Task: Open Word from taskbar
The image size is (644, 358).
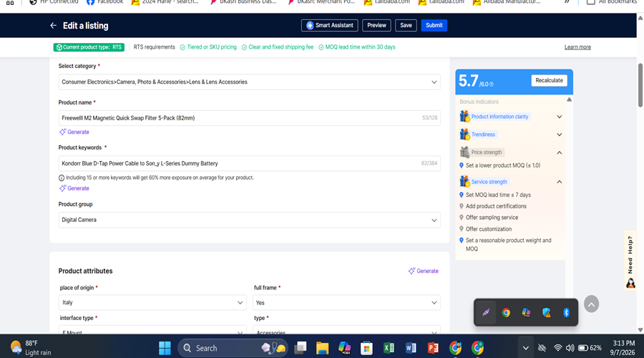Action: click(x=411, y=348)
